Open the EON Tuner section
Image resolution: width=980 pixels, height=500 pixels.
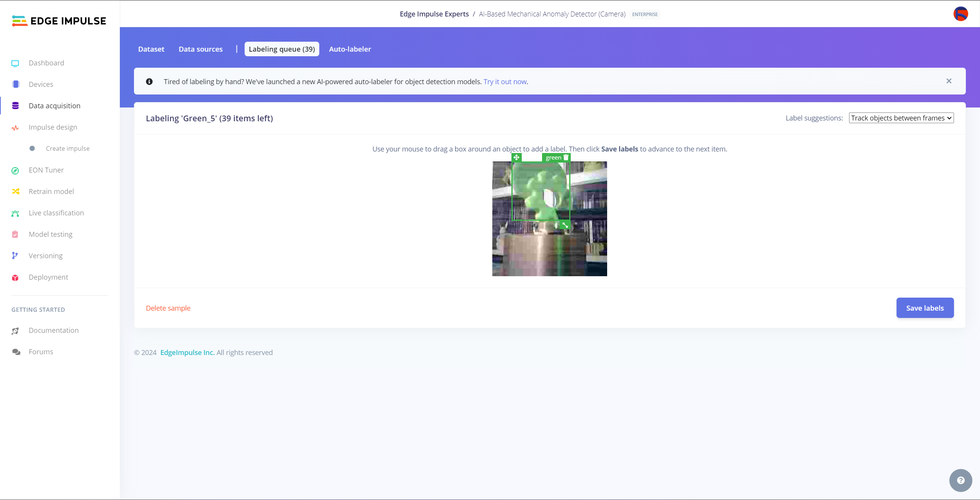[x=46, y=170]
